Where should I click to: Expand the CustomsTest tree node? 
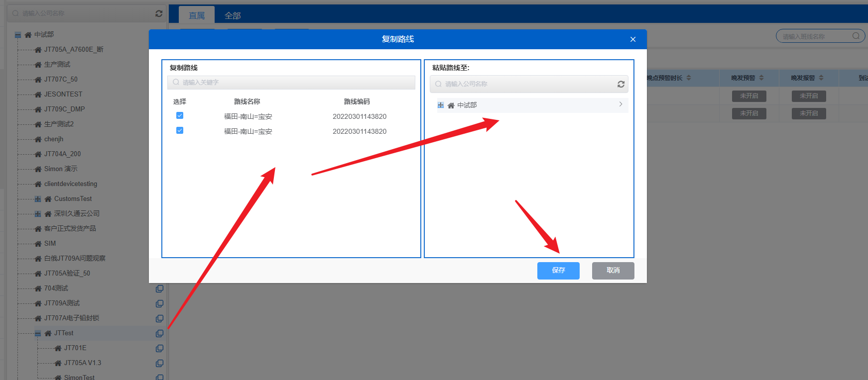[x=38, y=199]
